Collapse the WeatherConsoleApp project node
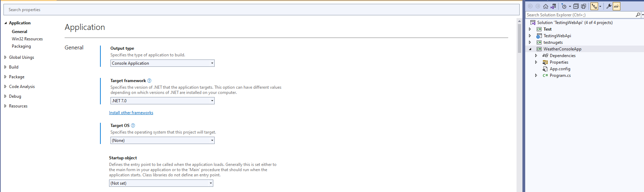Screen dimensions: 644x192 pyautogui.click(x=530, y=49)
